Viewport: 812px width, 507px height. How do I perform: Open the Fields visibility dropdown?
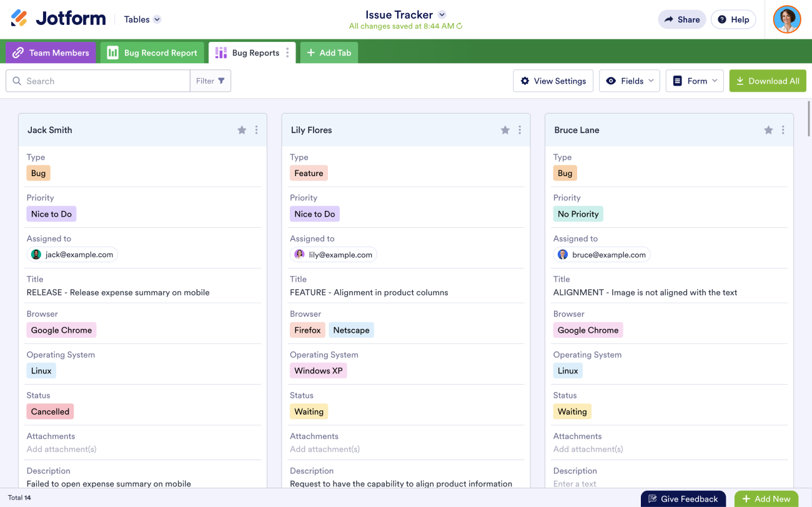click(629, 81)
